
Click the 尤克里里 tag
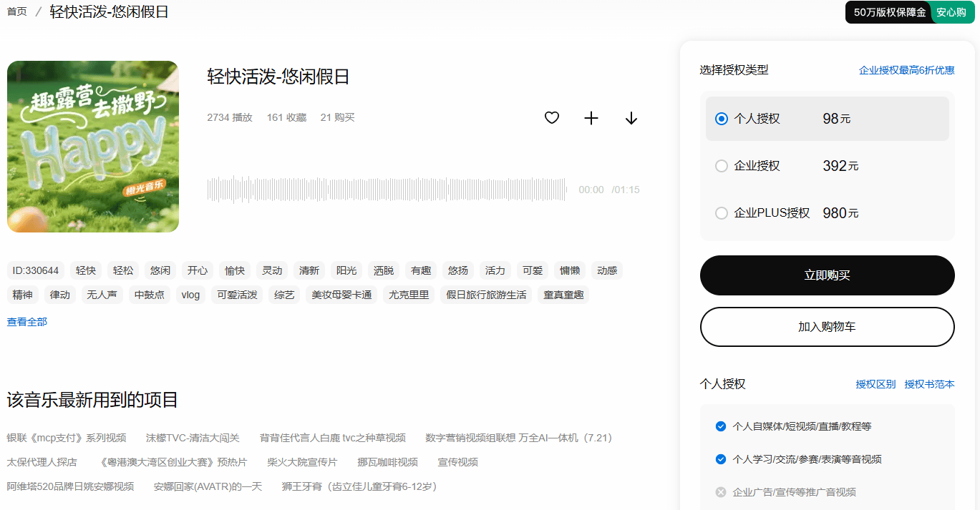(409, 295)
